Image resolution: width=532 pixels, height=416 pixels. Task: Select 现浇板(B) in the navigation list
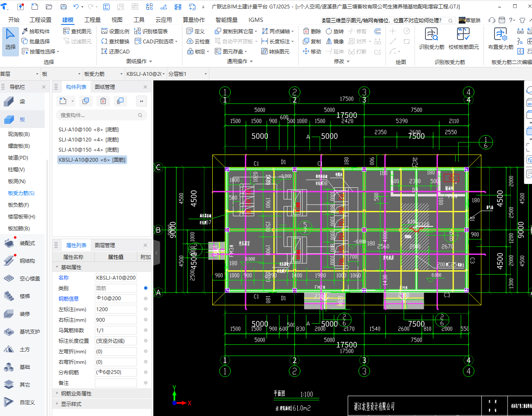pyautogui.click(x=19, y=134)
